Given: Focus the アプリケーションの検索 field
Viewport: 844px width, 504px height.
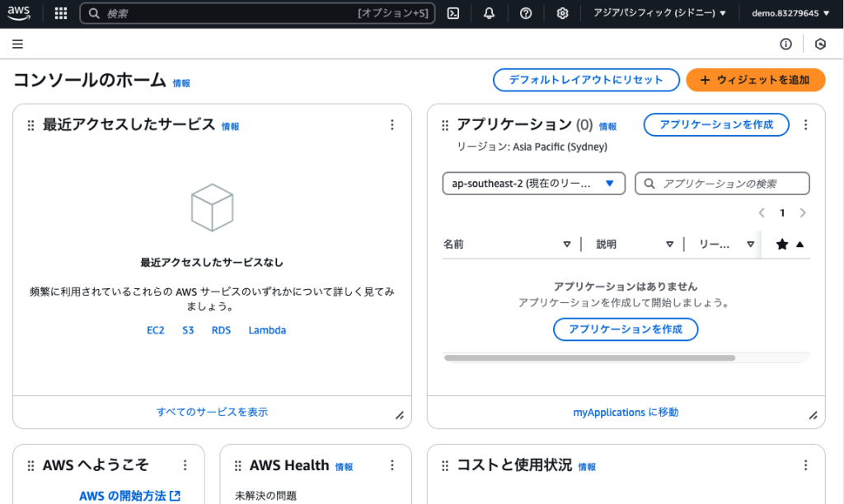Looking at the screenshot, I should pos(722,184).
